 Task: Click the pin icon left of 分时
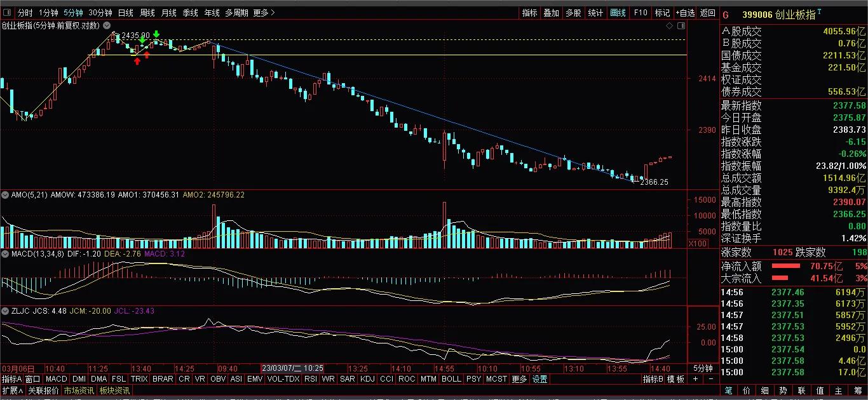click(8, 13)
